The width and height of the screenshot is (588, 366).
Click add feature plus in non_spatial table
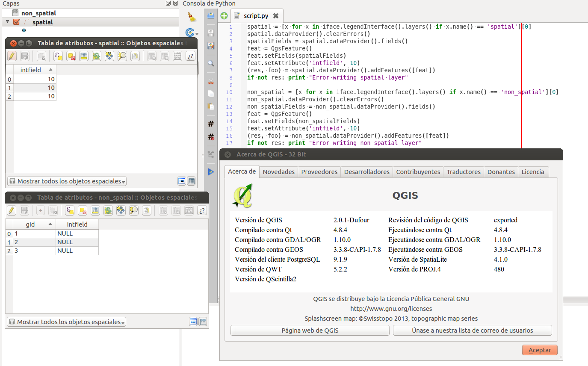40,210
